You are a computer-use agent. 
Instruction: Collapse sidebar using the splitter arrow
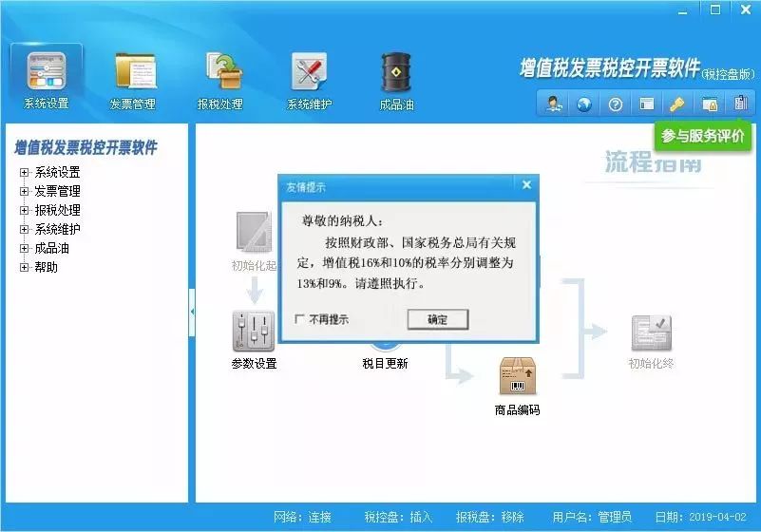[x=192, y=312]
